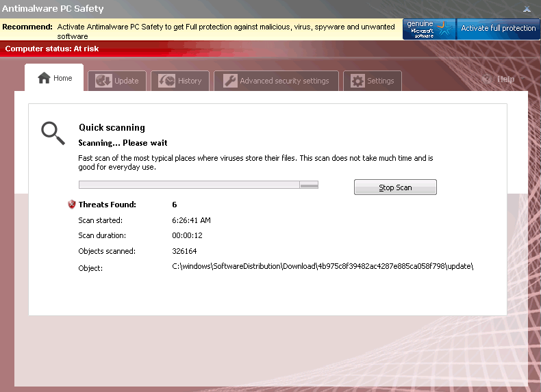541x392 pixels.
Task: Click the Scan started time value
Action: pos(191,220)
